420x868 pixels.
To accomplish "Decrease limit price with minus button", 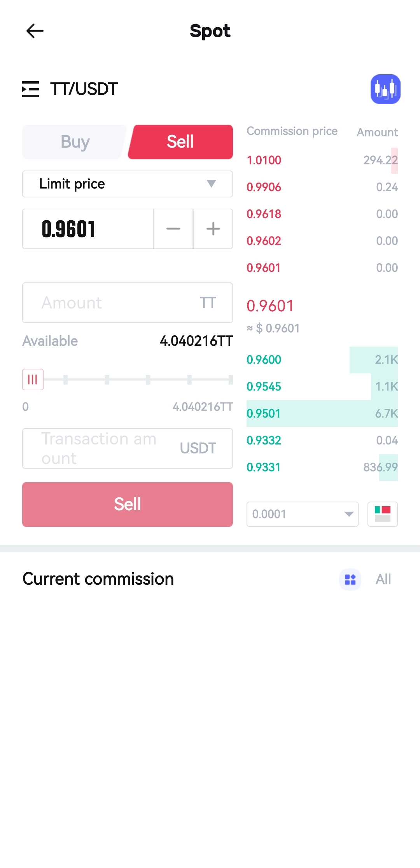I will (173, 229).
